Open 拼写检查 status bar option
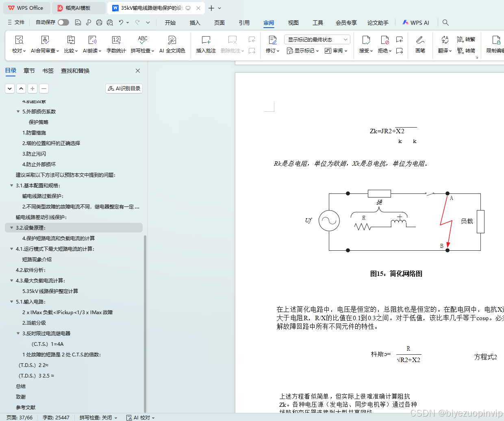 pos(98,417)
